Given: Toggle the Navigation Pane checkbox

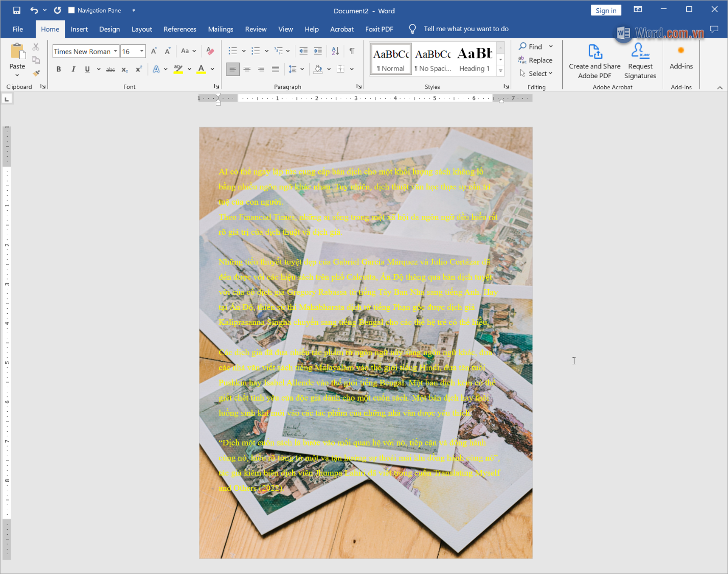Looking at the screenshot, I should 71,10.
